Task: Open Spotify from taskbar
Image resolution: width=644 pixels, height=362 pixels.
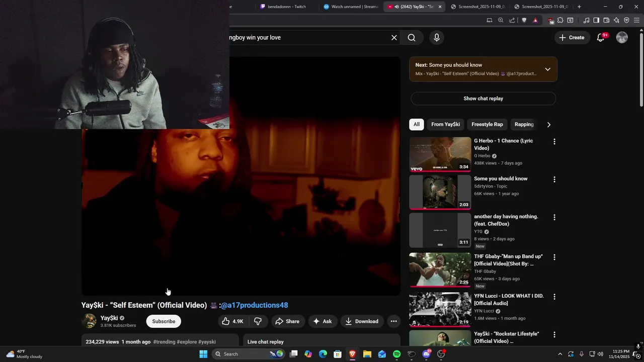Action: point(396,354)
